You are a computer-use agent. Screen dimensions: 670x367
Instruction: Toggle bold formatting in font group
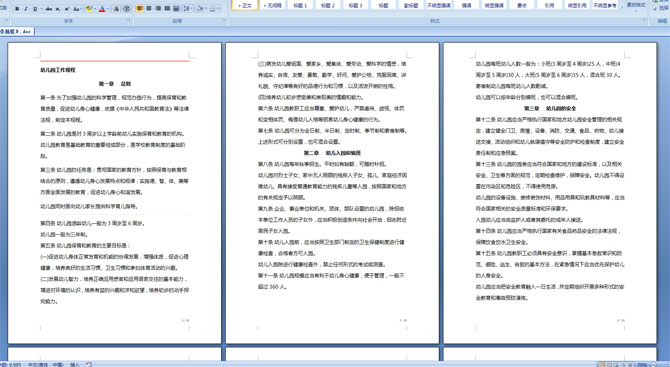tap(17, 9)
